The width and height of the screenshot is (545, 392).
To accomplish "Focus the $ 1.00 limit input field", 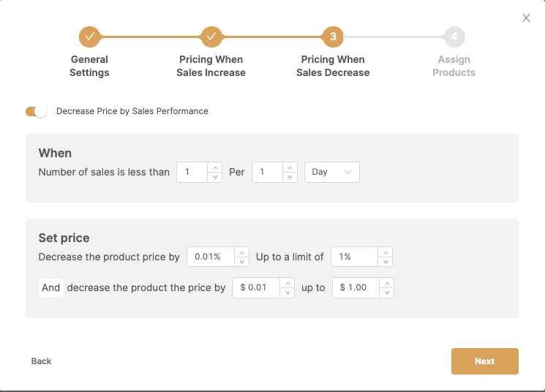I will (x=356, y=287).
